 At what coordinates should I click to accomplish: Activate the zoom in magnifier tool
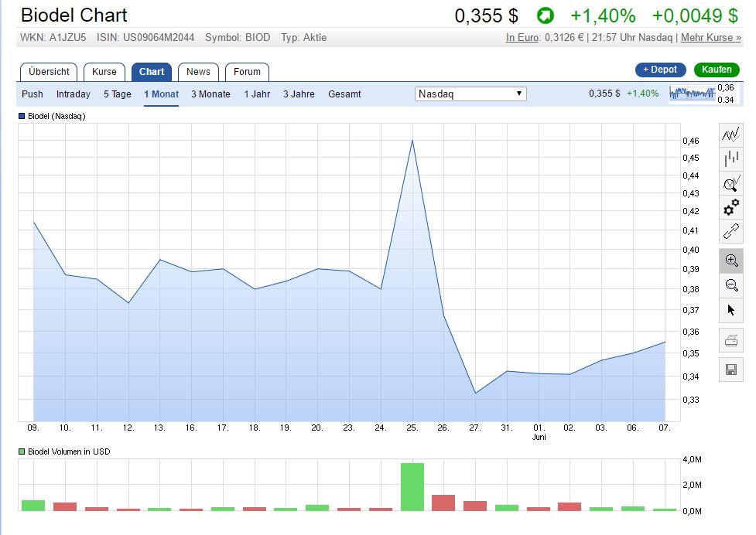click(x=731, y=261)
